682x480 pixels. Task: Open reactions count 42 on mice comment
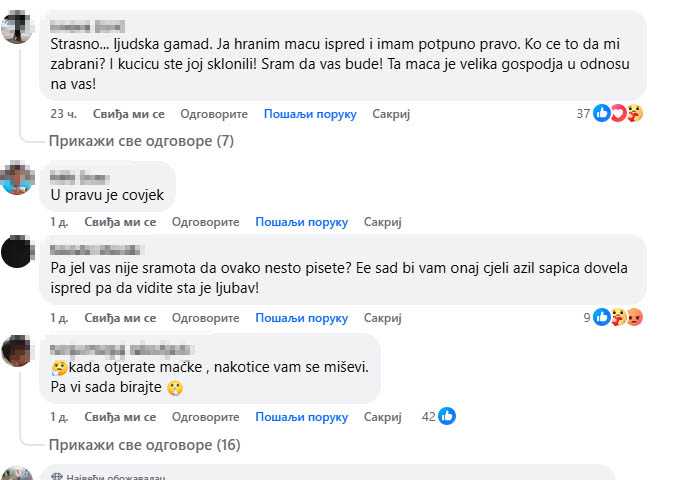[x=428, y=417]
